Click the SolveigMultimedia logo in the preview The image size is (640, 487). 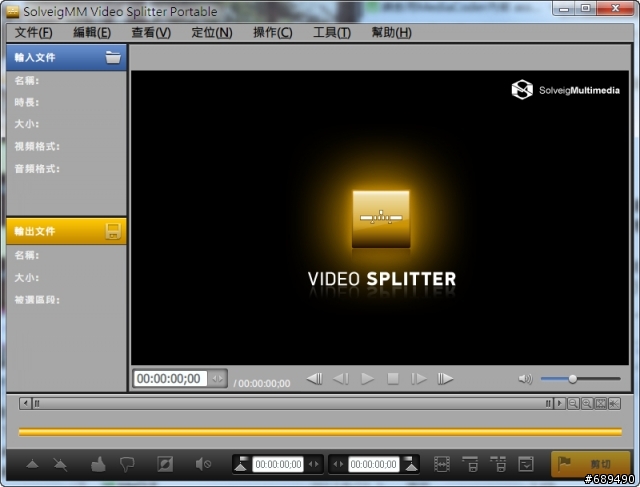click(565, 89)
